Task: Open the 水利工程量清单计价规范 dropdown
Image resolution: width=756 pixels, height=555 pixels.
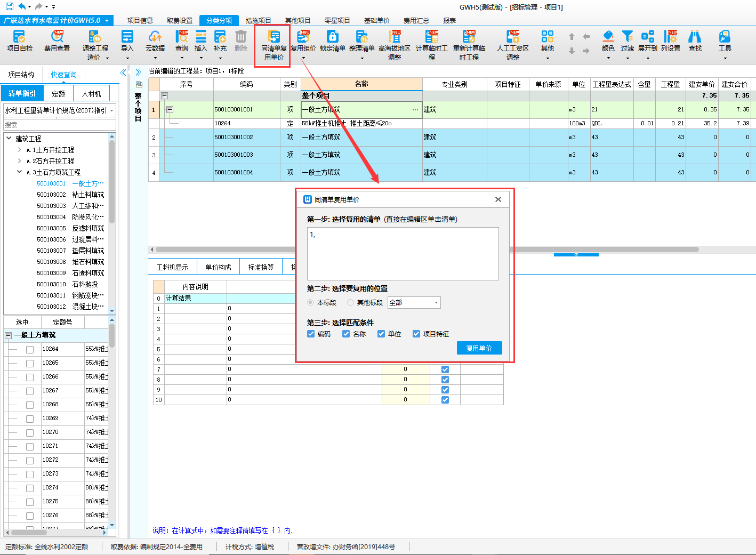Action: 60,110
